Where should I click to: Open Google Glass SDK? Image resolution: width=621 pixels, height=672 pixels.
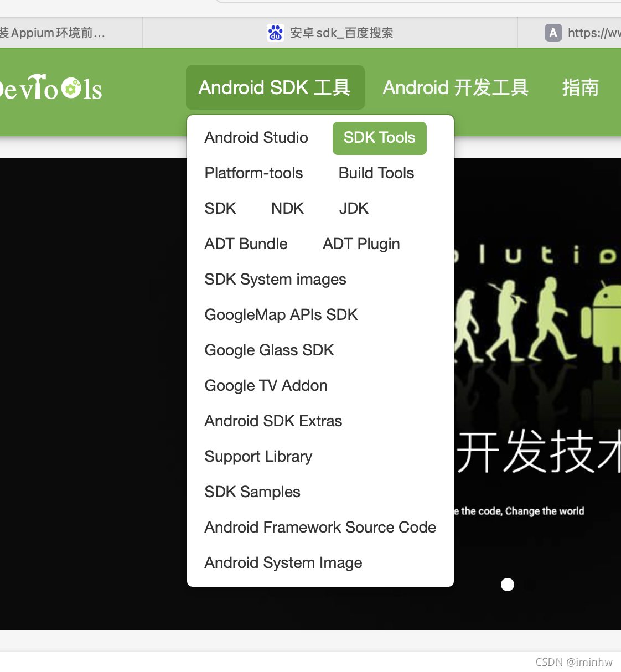[270, 350]
